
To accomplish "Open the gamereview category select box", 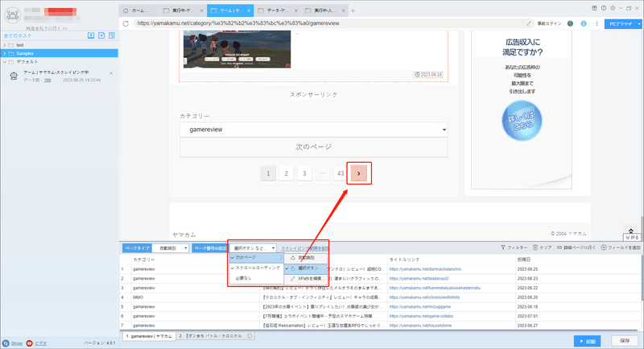I will click(313, 130).
